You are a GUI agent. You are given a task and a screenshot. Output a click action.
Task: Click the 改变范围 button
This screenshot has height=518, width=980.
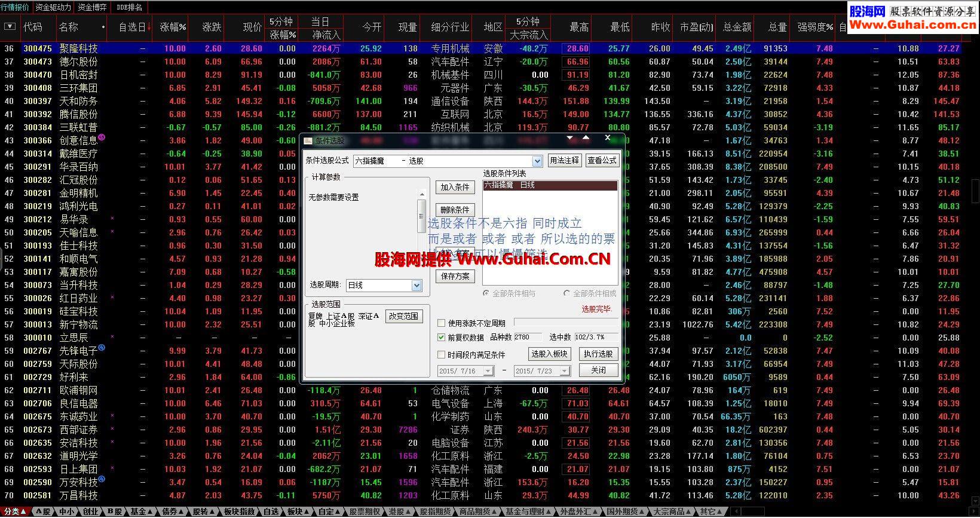(x=403, y=316)
